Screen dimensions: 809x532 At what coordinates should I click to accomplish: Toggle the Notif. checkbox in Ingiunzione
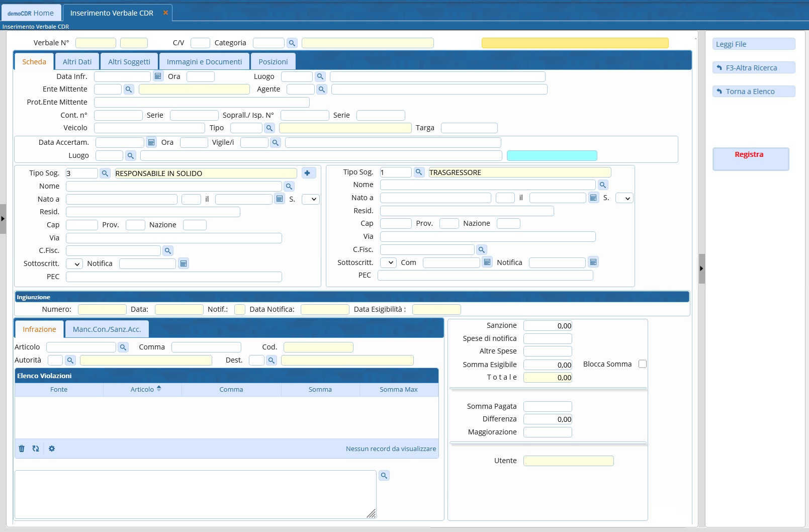(240, 309)
